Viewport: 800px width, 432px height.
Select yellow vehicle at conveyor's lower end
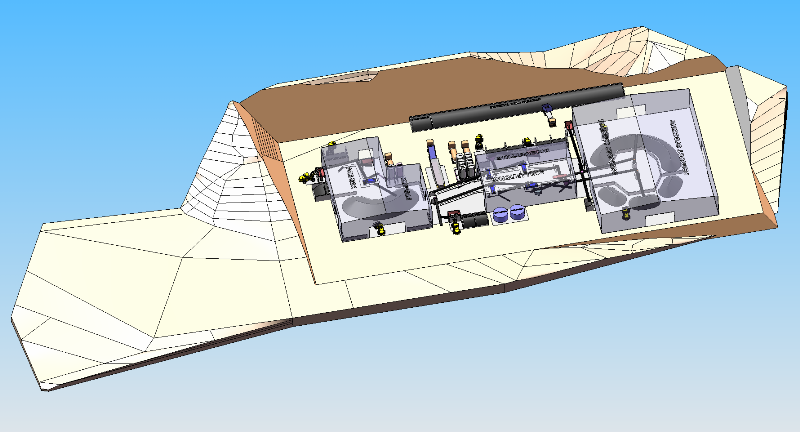click(x=456, y=225)
